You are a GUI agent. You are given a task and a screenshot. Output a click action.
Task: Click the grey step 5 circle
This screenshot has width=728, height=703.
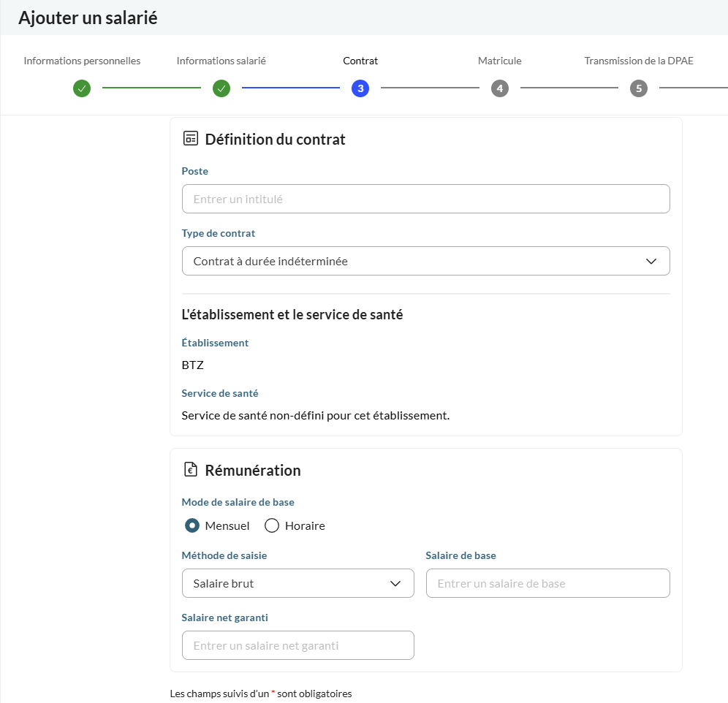point(639,88)
